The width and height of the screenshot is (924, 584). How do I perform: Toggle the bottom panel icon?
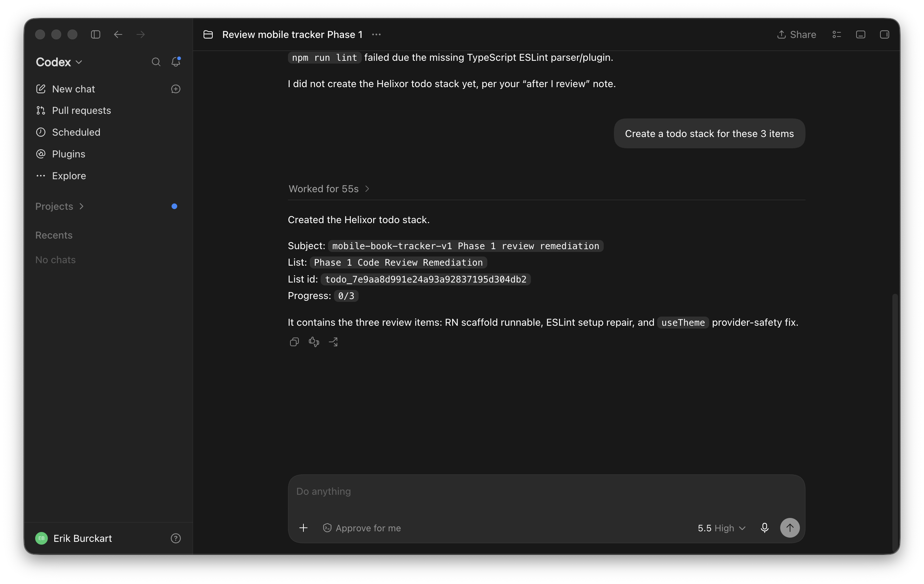tap(861, 34)
